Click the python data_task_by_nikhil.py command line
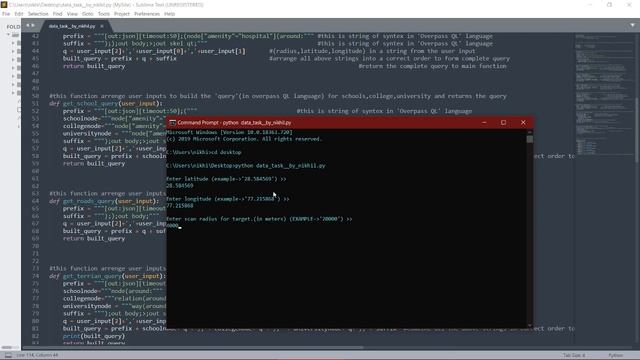Viewport: 640px width, 360px height. (246, 166)
